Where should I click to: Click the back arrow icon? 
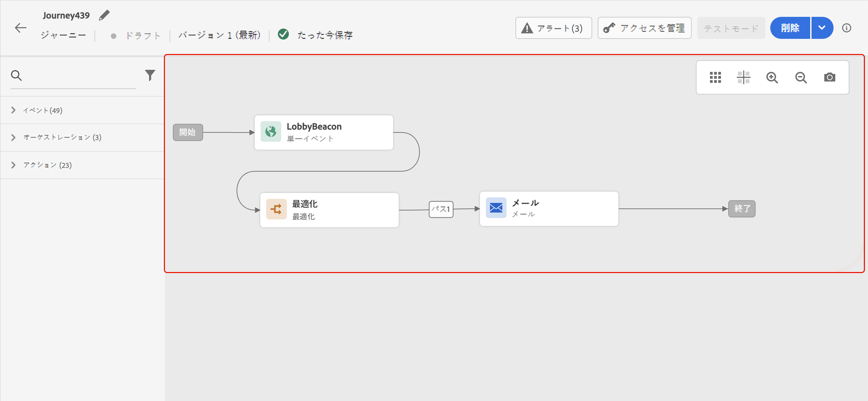21,28
